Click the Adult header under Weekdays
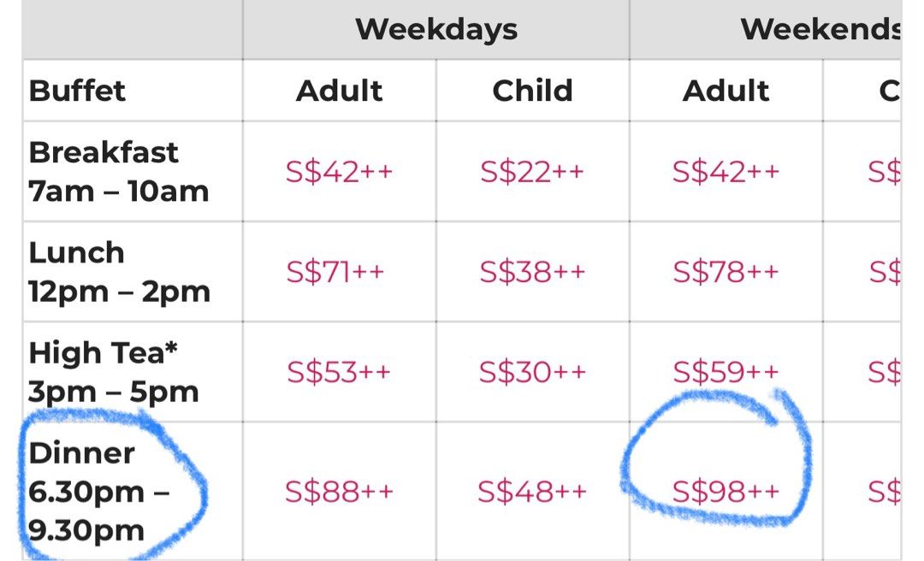Viewport: 924px width, 561px height. click(x=340, y=90)
